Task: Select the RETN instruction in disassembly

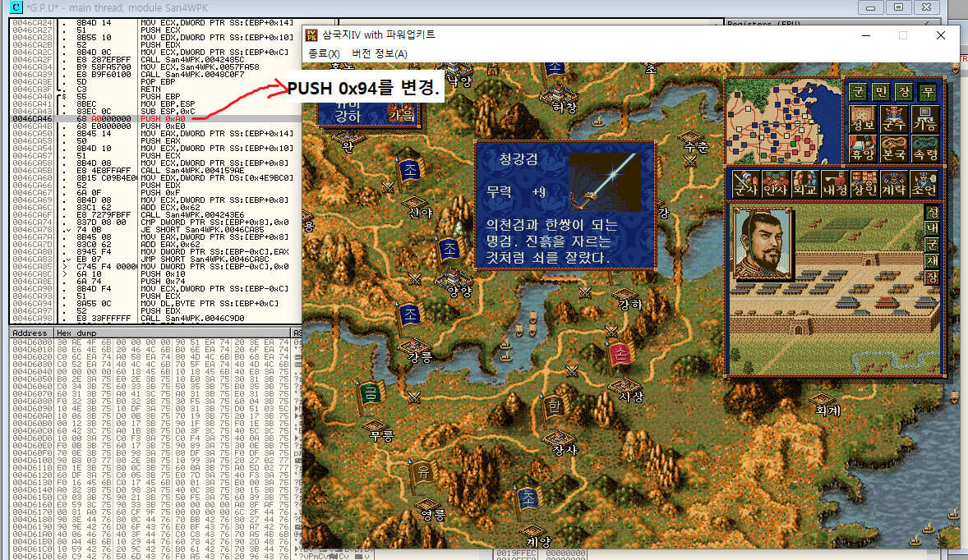Action: point(155,89)
